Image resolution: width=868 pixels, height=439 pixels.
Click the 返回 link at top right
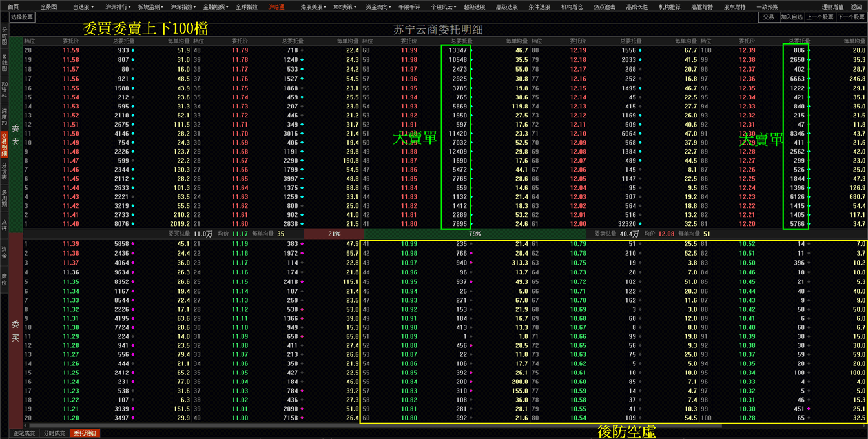856,6
